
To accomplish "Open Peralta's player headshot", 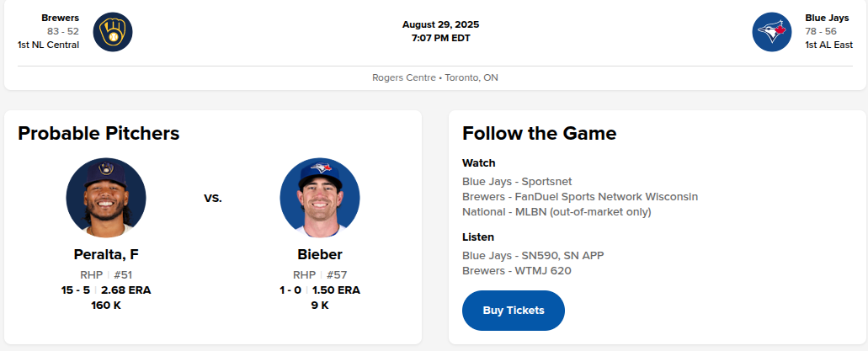I will tap(106, 198).
